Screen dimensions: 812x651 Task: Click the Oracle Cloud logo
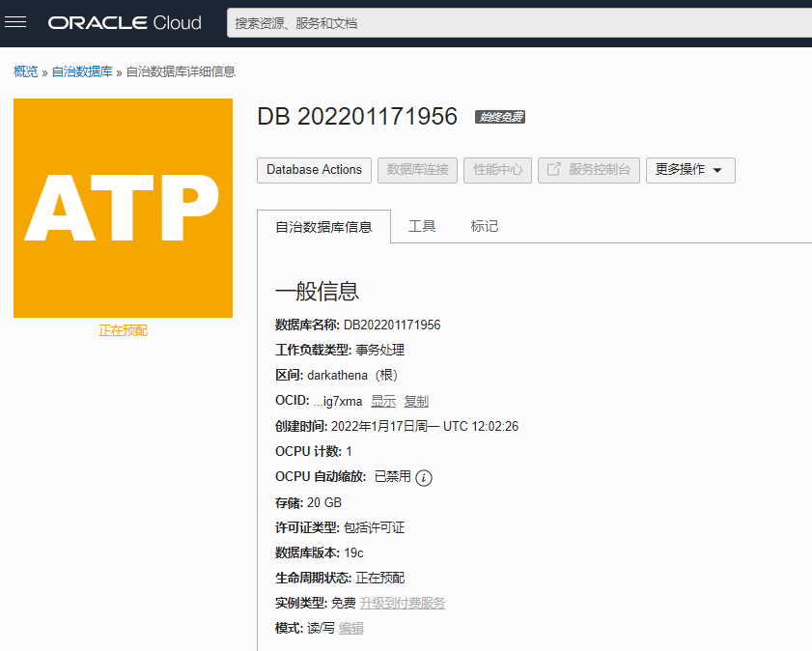(125, 23)
